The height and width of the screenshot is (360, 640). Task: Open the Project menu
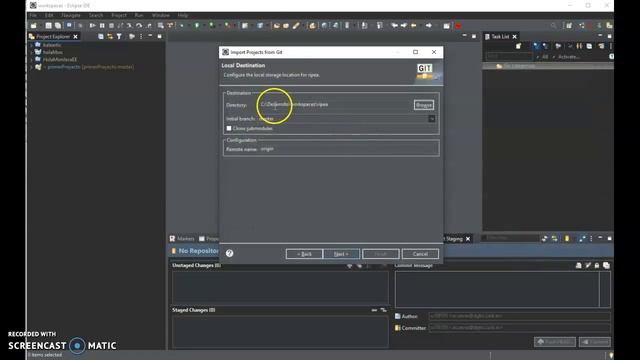[119, 15]
